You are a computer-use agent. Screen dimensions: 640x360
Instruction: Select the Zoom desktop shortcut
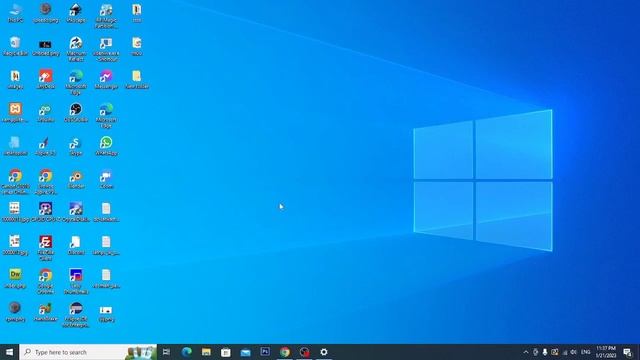[106, 179]
